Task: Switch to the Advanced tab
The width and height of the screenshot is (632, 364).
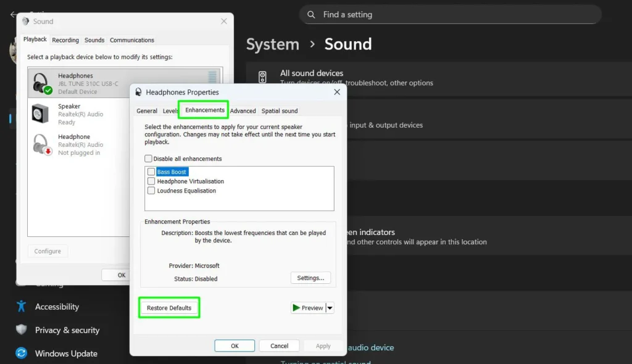Action: (243, 111)
